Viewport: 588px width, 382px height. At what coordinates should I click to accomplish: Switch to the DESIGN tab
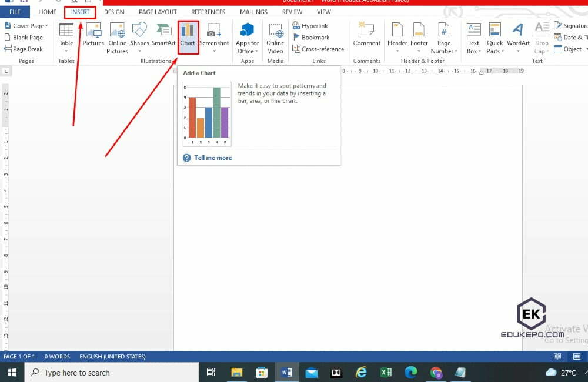point(114,12)
